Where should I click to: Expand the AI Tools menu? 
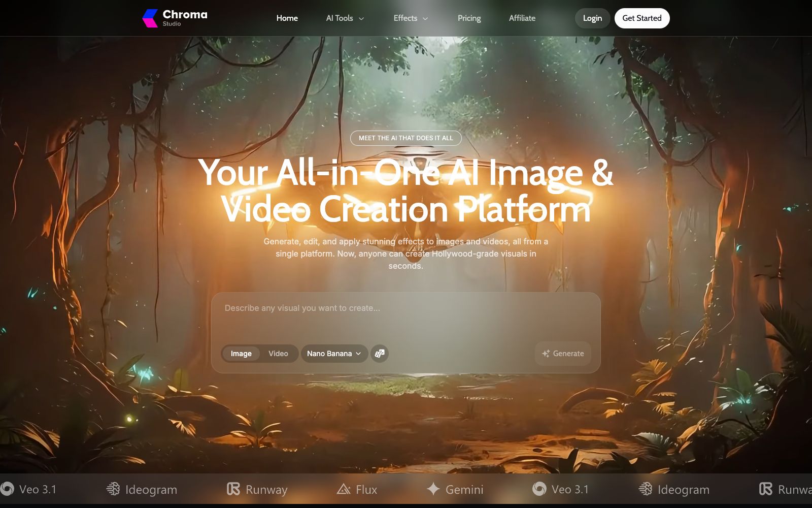pos(345,18)
